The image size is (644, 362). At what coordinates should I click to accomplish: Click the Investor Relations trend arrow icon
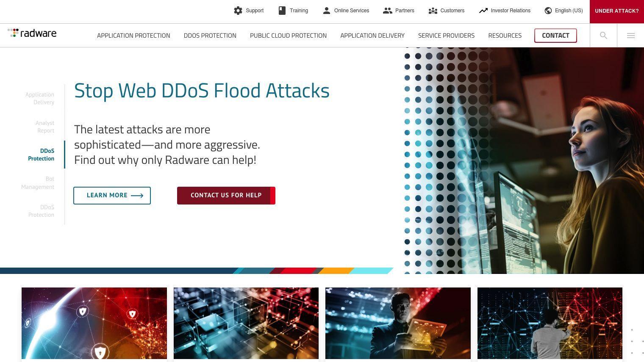point(483,11)
